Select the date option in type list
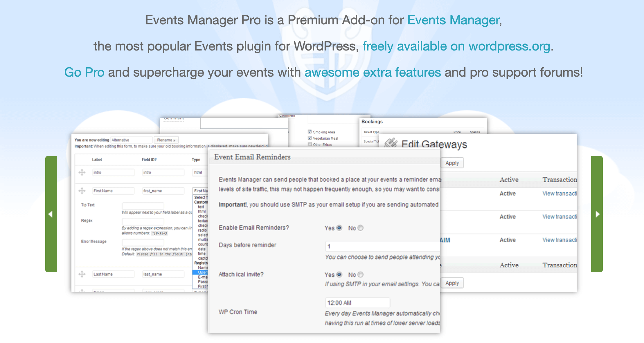644x343 pixels. point(202,249)
